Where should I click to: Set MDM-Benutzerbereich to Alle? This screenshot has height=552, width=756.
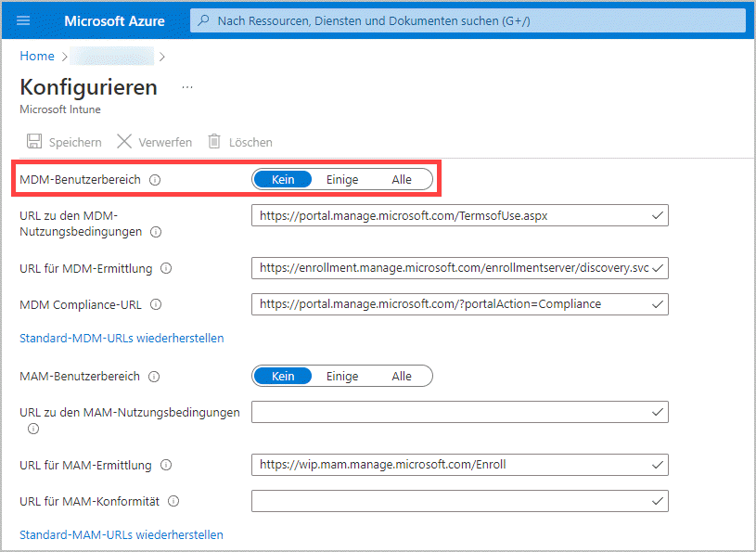click(401, 179)
